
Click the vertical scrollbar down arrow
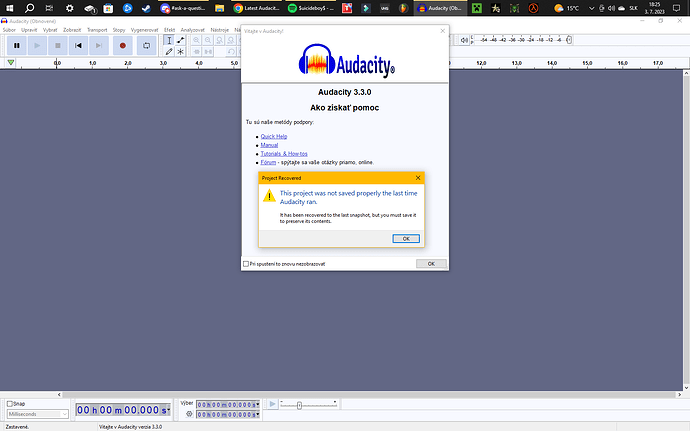[x=686, y=388]
